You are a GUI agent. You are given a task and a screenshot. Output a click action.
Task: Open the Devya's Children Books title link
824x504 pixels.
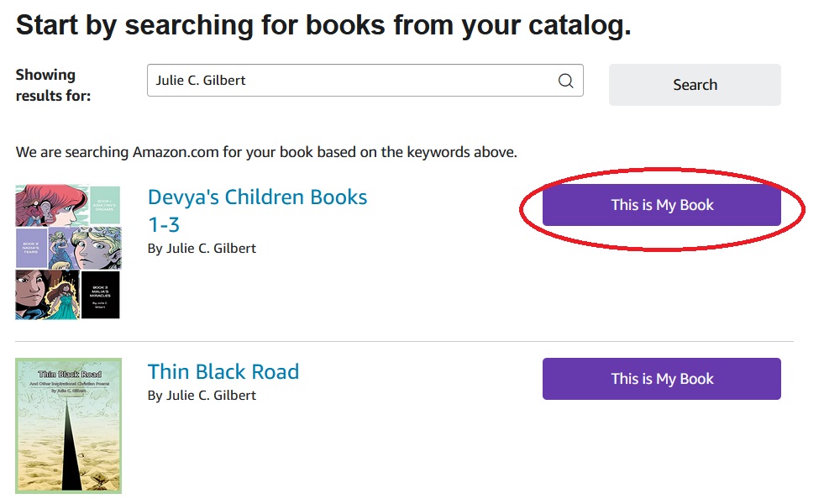click(258, 211)
